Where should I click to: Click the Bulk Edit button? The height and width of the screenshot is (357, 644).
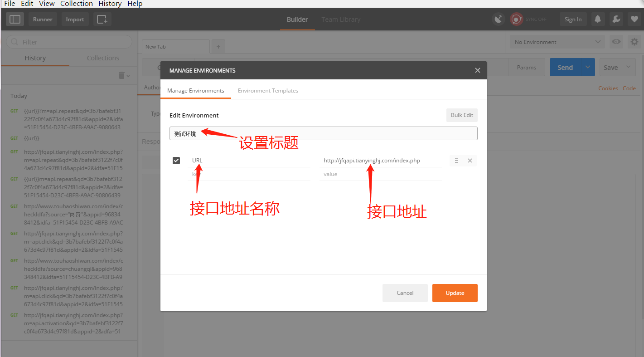click(462, 115)
